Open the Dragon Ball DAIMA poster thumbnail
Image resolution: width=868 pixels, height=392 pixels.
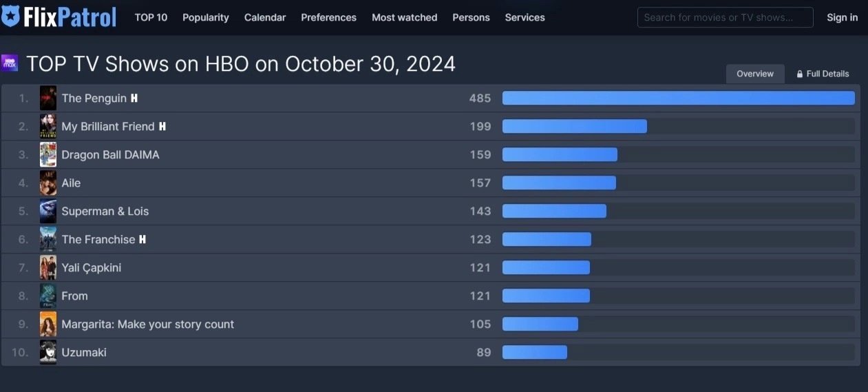(x=48, y=155)
